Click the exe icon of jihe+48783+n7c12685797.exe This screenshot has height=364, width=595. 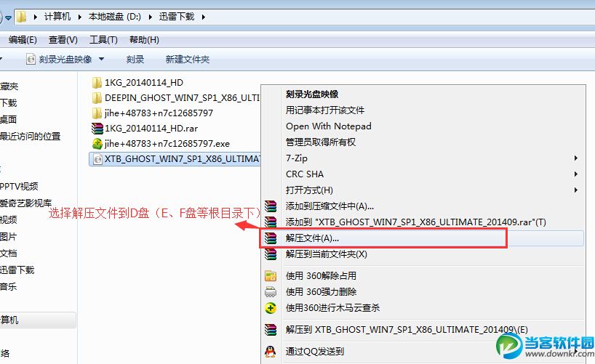[97, 143]
